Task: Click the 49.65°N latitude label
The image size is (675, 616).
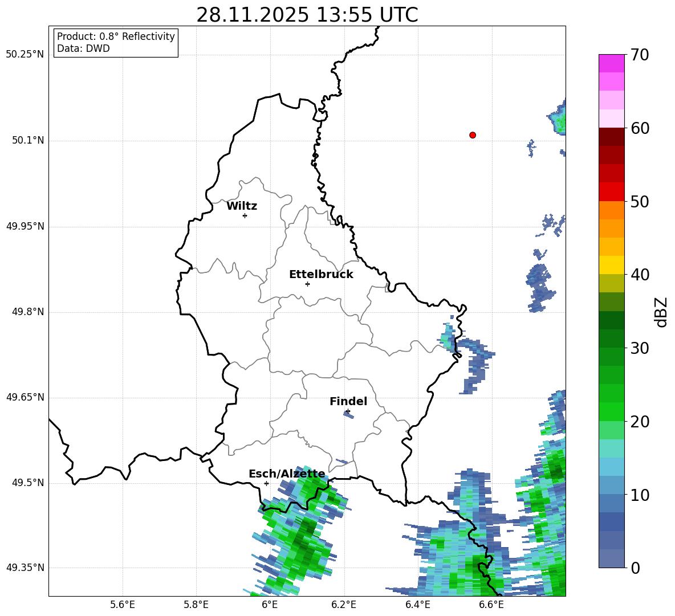Action: [x=25, y=397]
